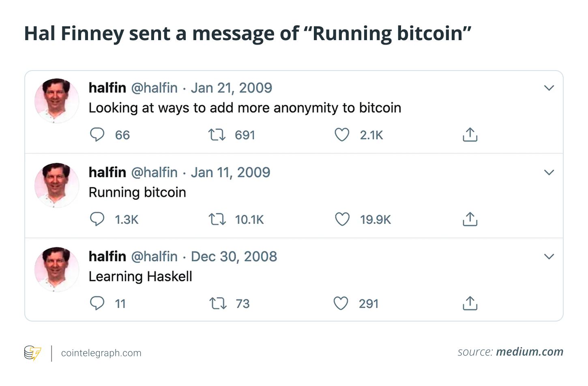Reply to the 'Running bitcoin' tweet
Viewport: 588px width, 386px height.
[x=97, y=219]
